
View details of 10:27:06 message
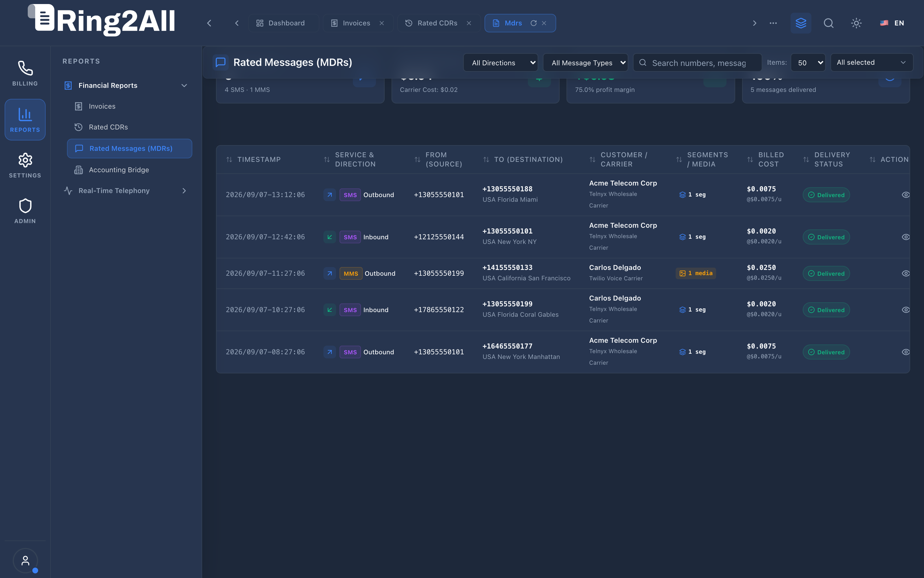905,310
